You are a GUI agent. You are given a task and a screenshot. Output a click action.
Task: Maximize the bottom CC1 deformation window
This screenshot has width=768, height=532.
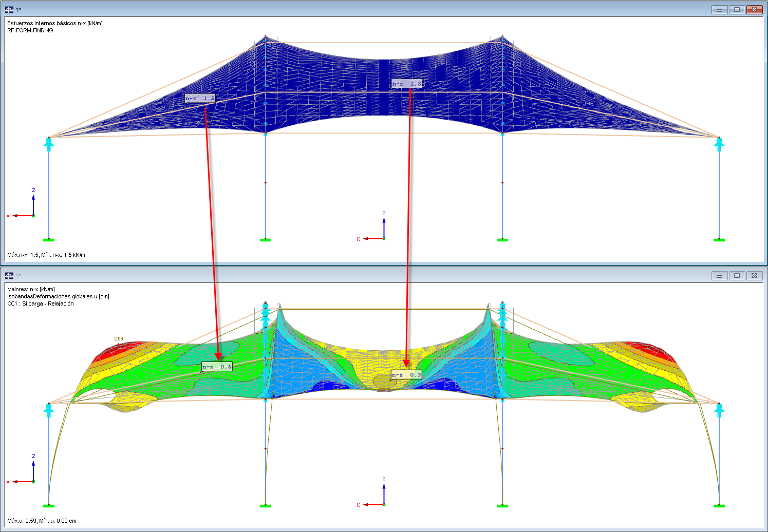[737, 276]
